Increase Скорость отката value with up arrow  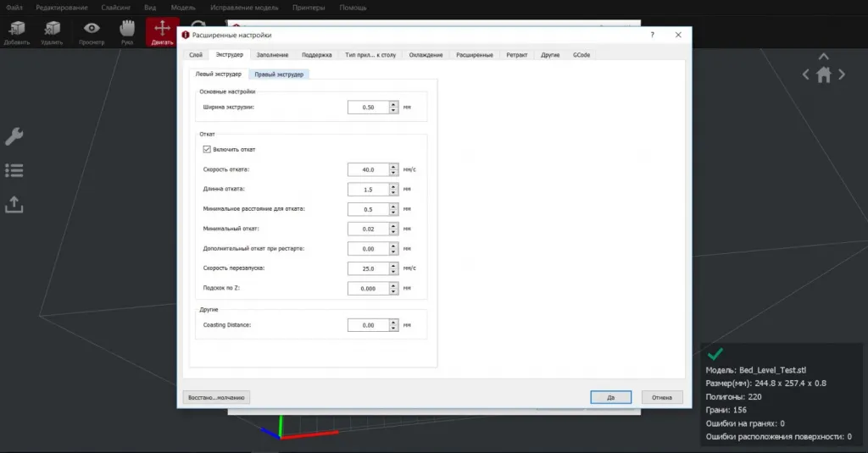[x=393, y=166]
